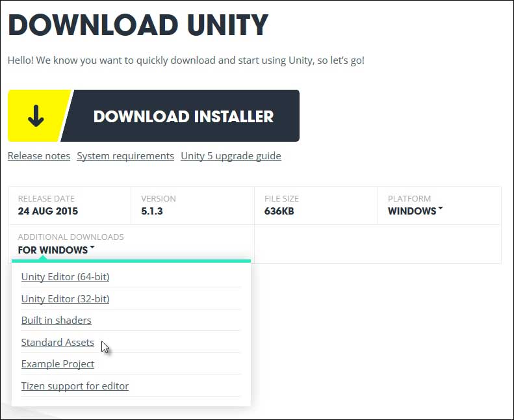Select Unity Editor (64-bit) download
514x420 pixels.
pyautogui.click(x=65, y=277)
